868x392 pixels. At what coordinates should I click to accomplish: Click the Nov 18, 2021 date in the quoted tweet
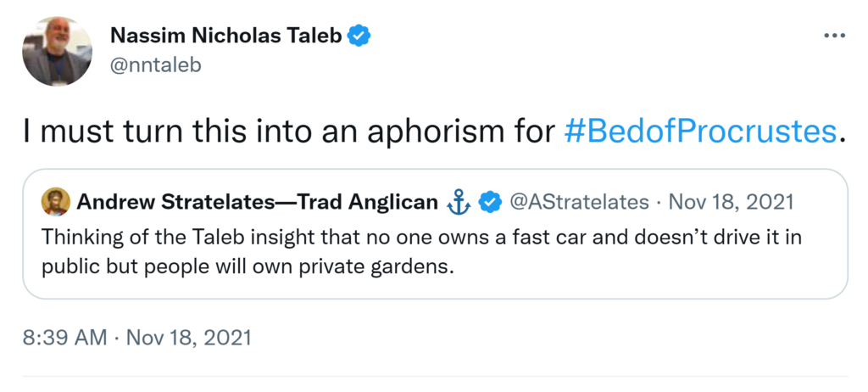[x=731, y=202]
